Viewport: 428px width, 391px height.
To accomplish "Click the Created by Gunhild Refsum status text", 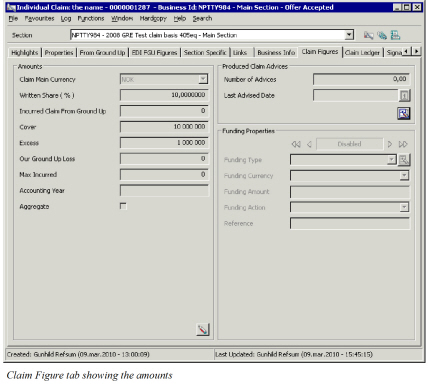I will coord(78,354).
